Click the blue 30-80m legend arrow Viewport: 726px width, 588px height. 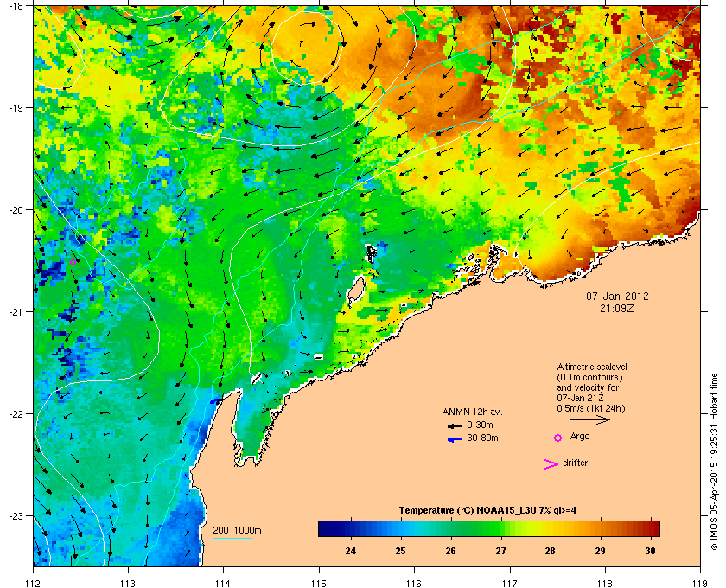(455, 439)
